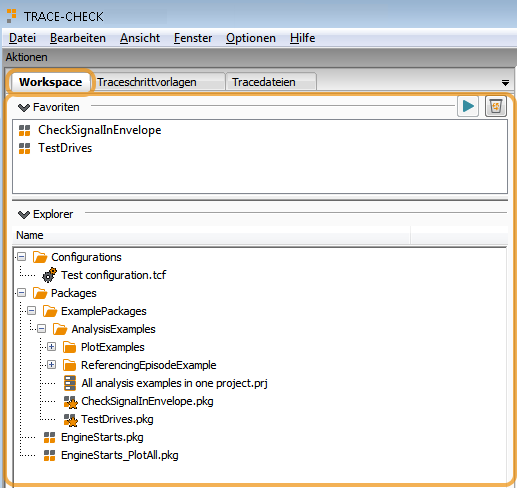517x488 pixels.
Task: Select TestDrives.pkg in Explorer
Action: 117,419
